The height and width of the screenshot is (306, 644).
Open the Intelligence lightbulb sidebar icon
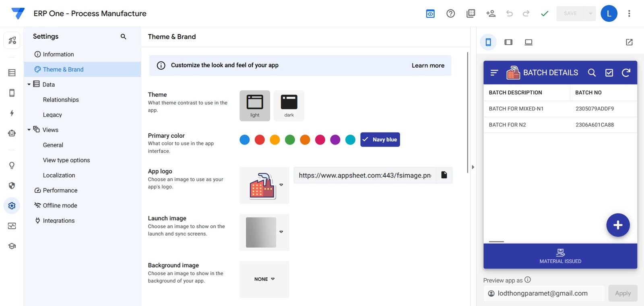click(12, 165)
